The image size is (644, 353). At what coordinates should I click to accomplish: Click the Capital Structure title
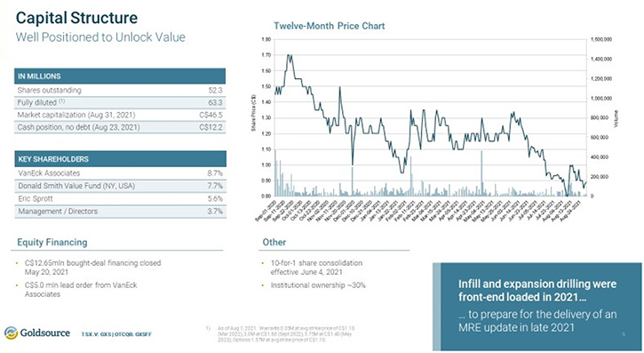76,18
